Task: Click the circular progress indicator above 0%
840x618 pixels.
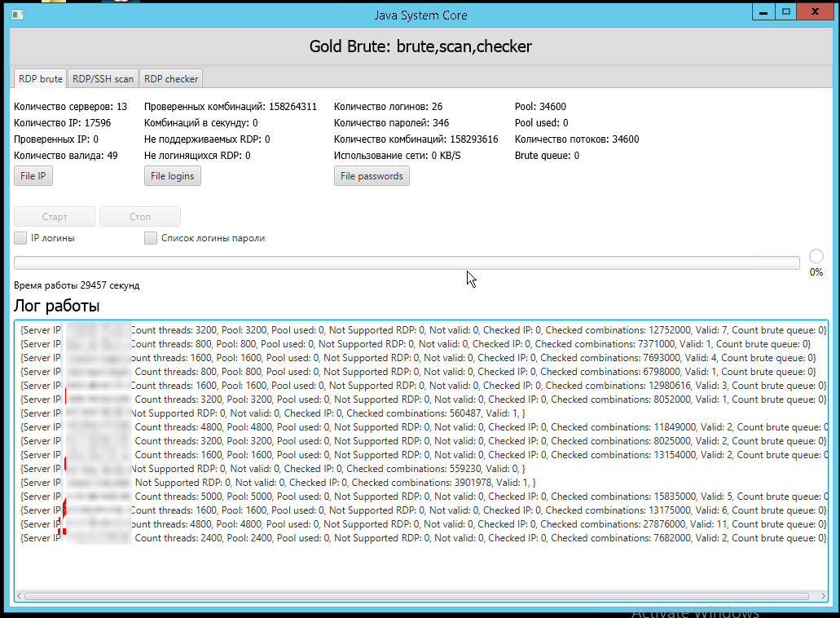Action: [x=816, y=256]
